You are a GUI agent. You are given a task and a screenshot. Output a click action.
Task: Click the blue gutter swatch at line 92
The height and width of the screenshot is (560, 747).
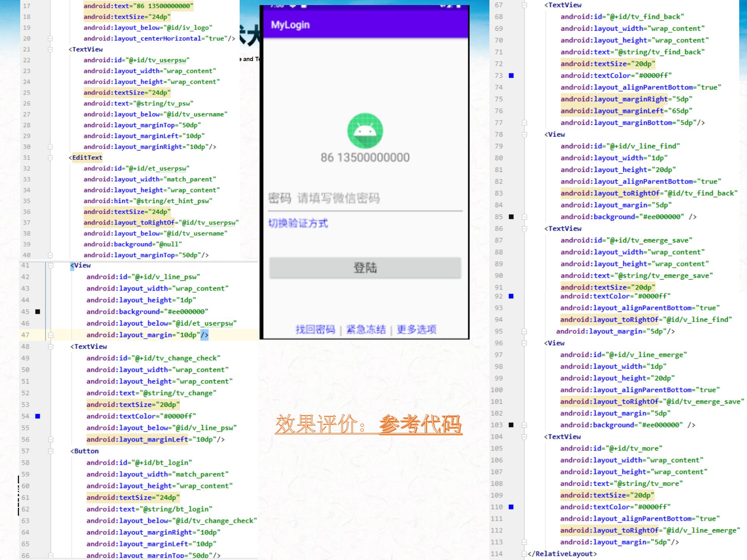click(511, 296)
